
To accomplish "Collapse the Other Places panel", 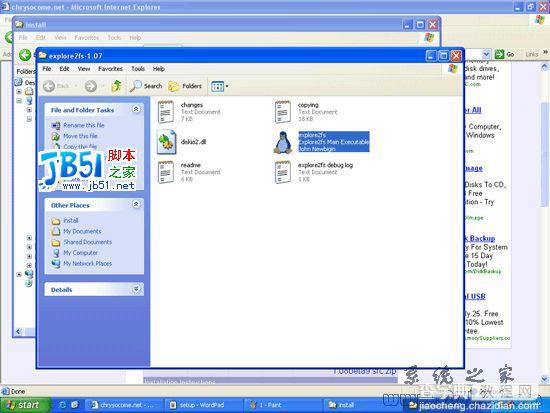I will (x=136, y=204).
